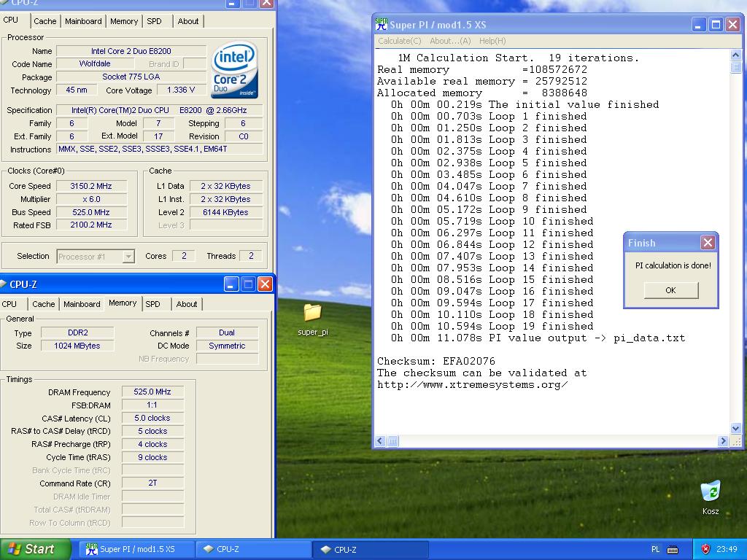The width and height of the screenshot is (747, 560).
Task: Click the memory Type value DDR2
Action: coord(77,332)
